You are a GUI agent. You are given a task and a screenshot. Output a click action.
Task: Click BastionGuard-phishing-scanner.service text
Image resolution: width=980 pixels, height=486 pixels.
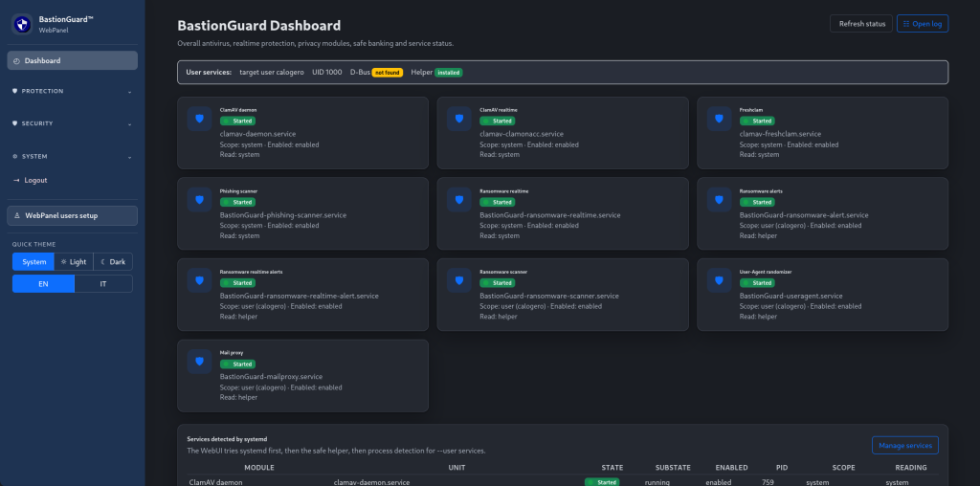click(283, 215)
